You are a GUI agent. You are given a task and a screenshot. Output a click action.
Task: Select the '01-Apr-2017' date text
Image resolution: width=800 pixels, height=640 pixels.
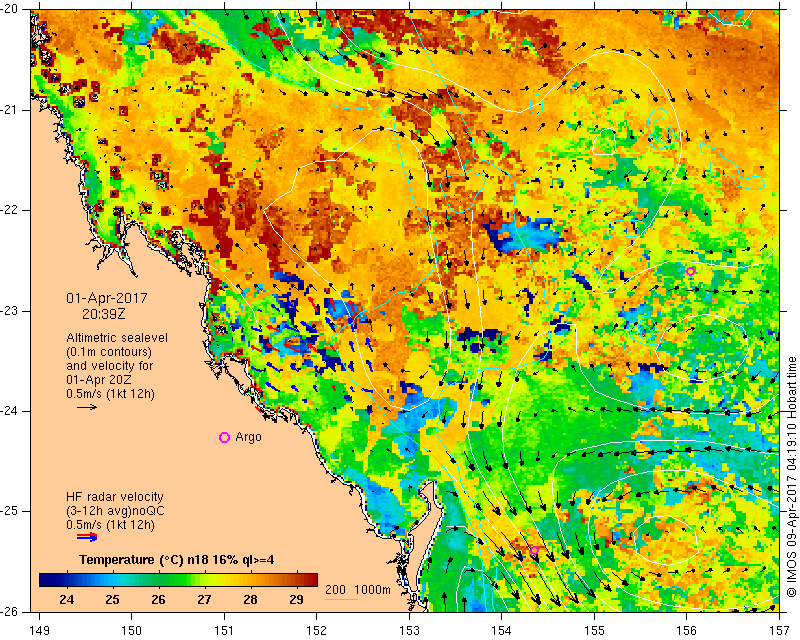pyautogui.click(x=107, y=298)
